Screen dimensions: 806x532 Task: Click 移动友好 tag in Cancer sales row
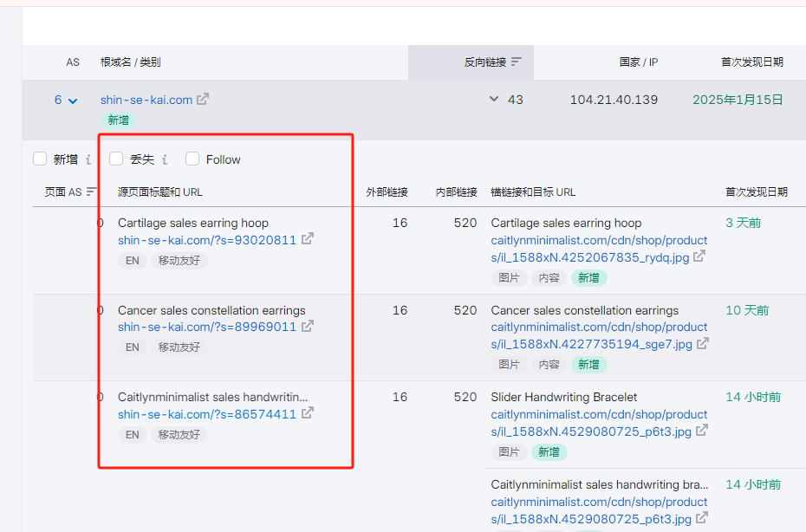click(179, 347)
